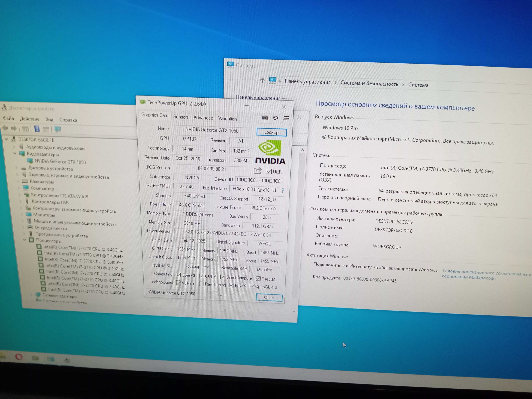This screenshot has height=399, width=532.
Task: Switch to the Sensors tab
Action: (181, 117)
